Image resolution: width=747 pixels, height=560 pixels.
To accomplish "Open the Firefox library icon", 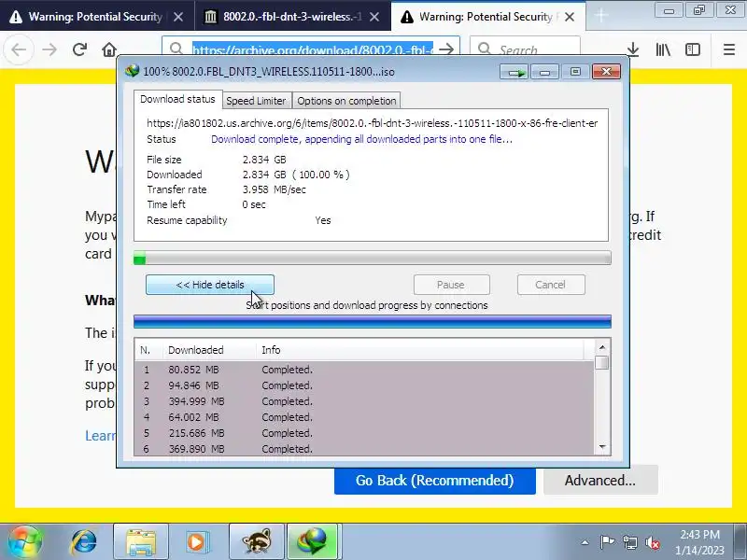I will [663, 49].
